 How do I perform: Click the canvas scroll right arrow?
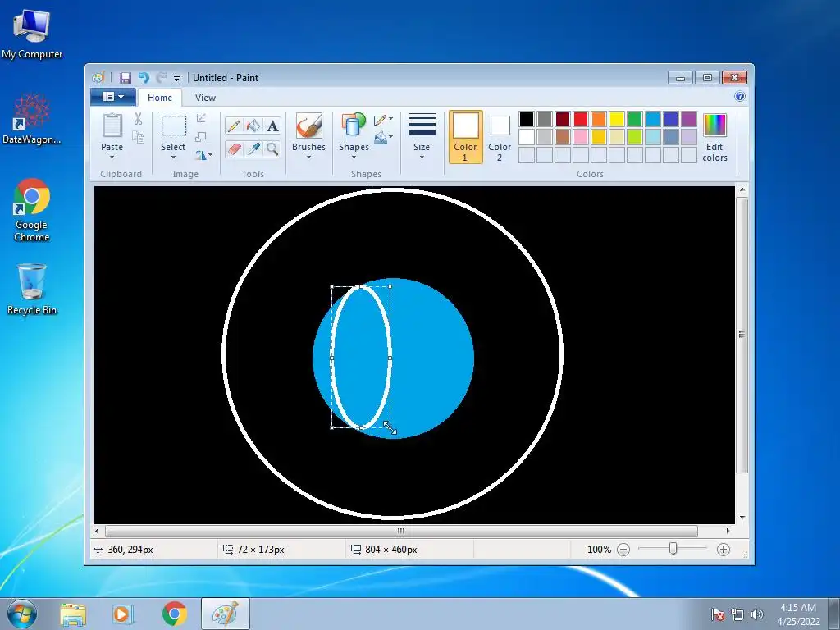(728, 531)
